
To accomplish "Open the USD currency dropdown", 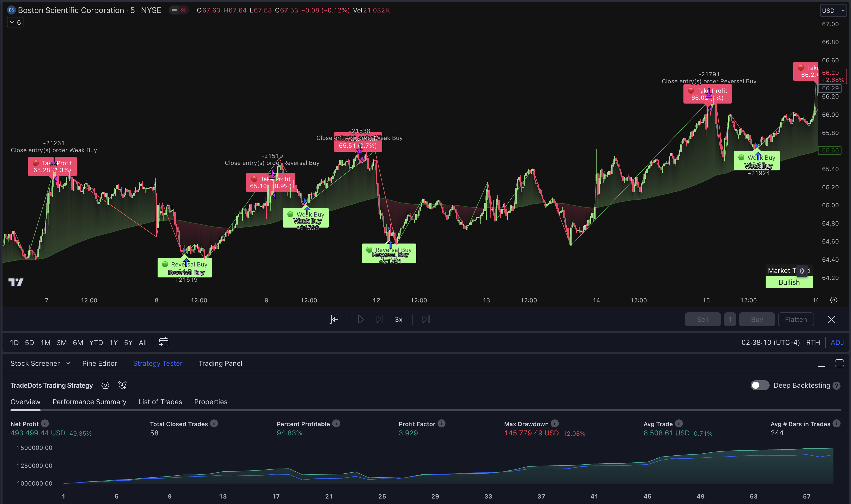I will click(833, 10).
